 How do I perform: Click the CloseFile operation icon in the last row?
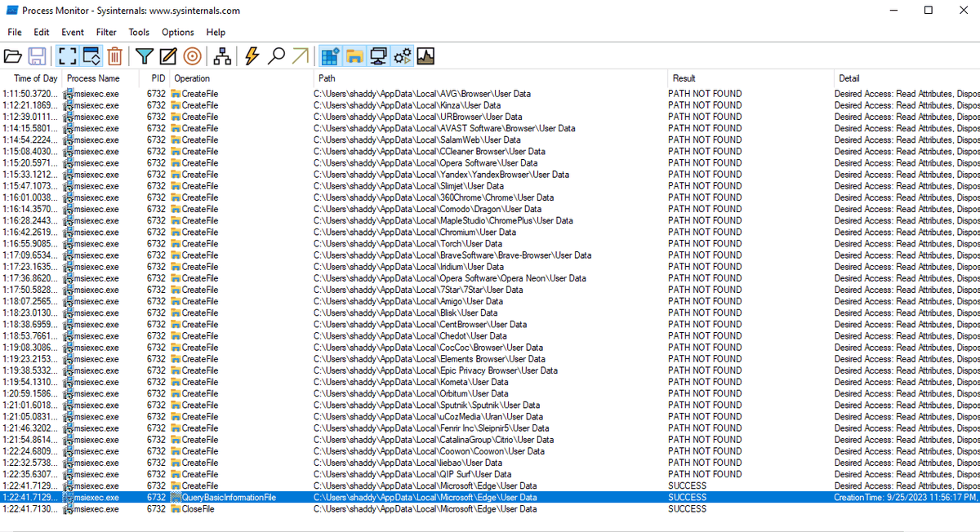[x=175, y=509]
